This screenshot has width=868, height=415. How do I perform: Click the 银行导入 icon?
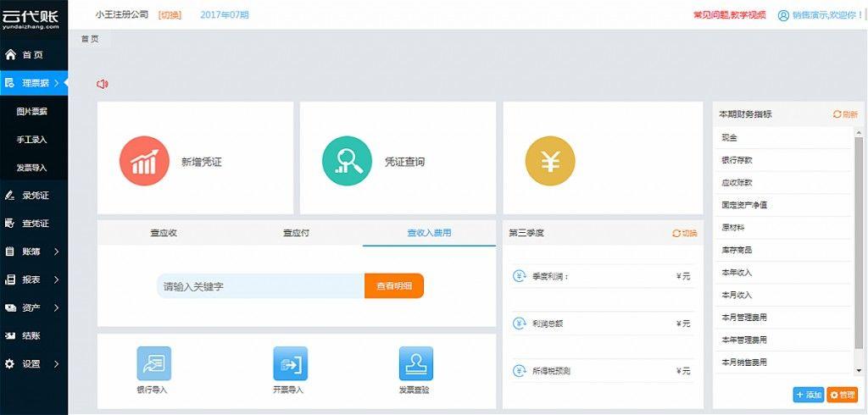pyautogui.click(x=154, y=363)
